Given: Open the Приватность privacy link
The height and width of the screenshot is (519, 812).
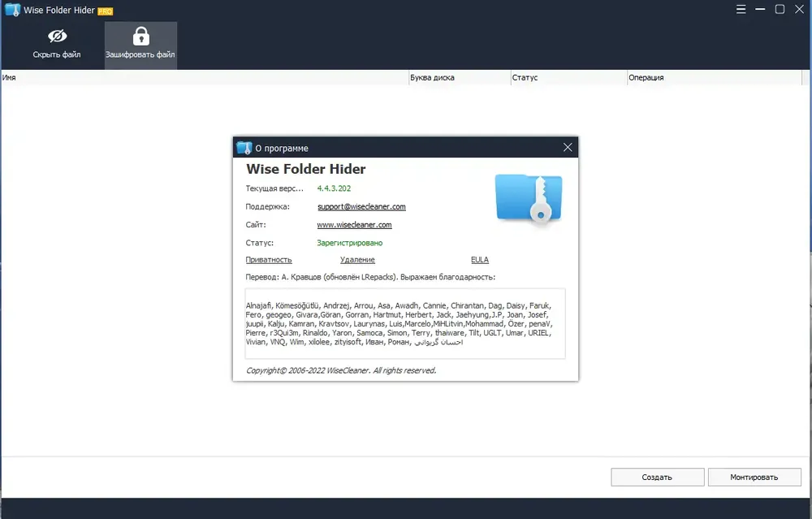Looking at the screenshot, I should [269, 260].
